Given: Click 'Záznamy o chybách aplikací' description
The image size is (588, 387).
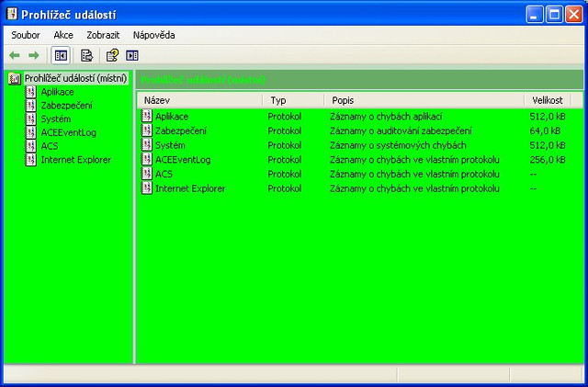Looking at the screenshot, I should (x=386, y=117).
